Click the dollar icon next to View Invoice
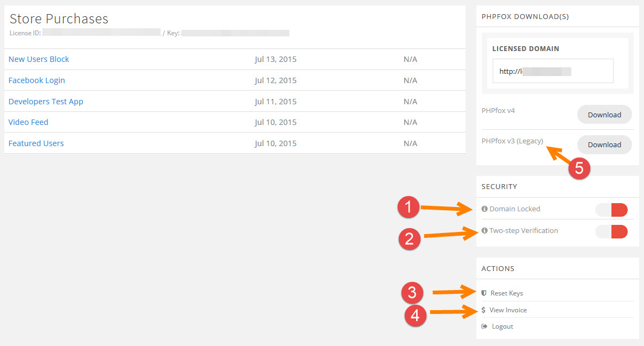Screen dimensions: 644x346 click(483, 310)
